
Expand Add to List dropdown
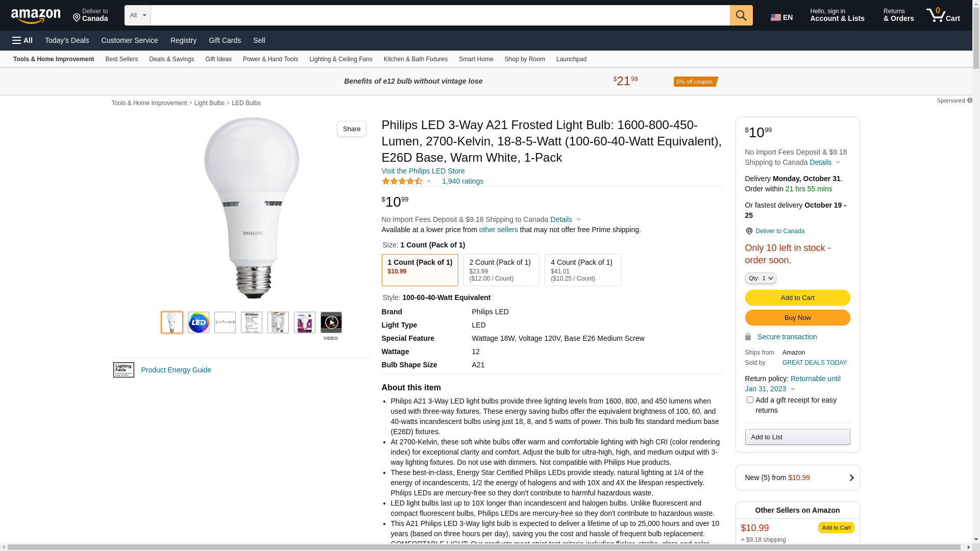click(x=797, y=437)
